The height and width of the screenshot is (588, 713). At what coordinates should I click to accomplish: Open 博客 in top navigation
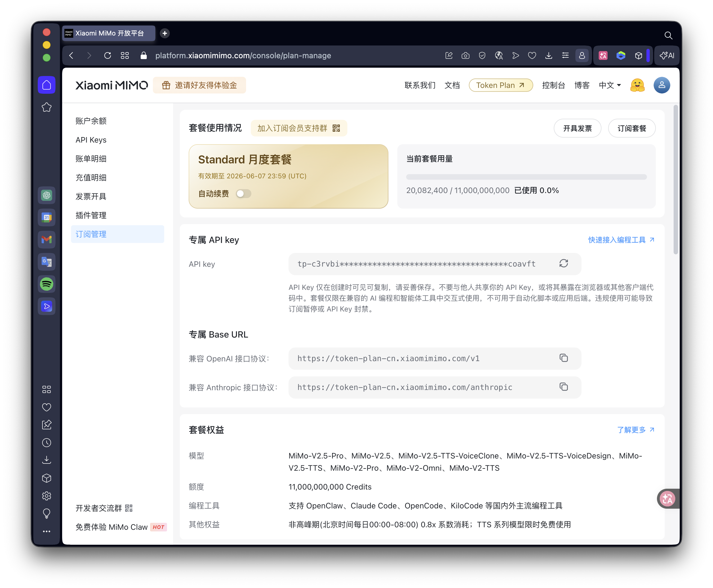581,85
